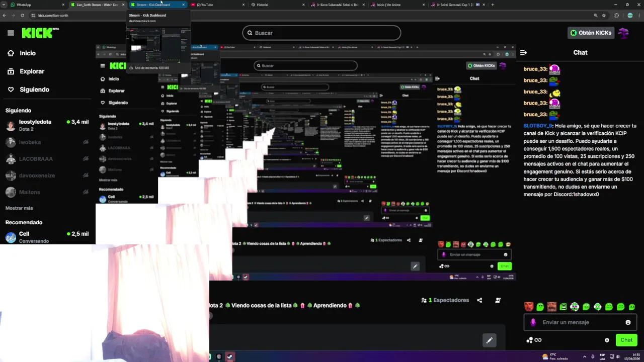Click the stream title 'Viendo cosas de la lista'
644x362 pixels.
point(261,305)
